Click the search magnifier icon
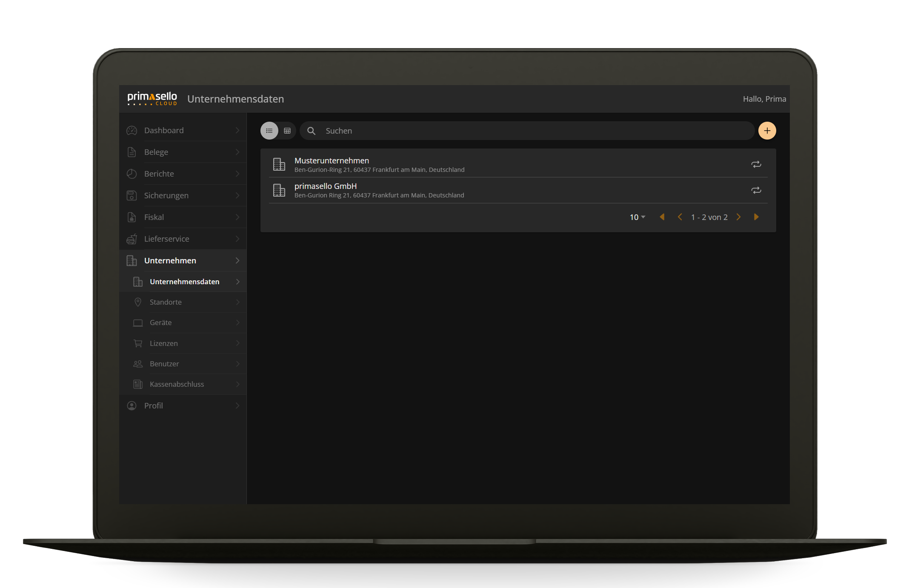Image resolution: width=912 pixels, height=588 pixels. point(311,131)
